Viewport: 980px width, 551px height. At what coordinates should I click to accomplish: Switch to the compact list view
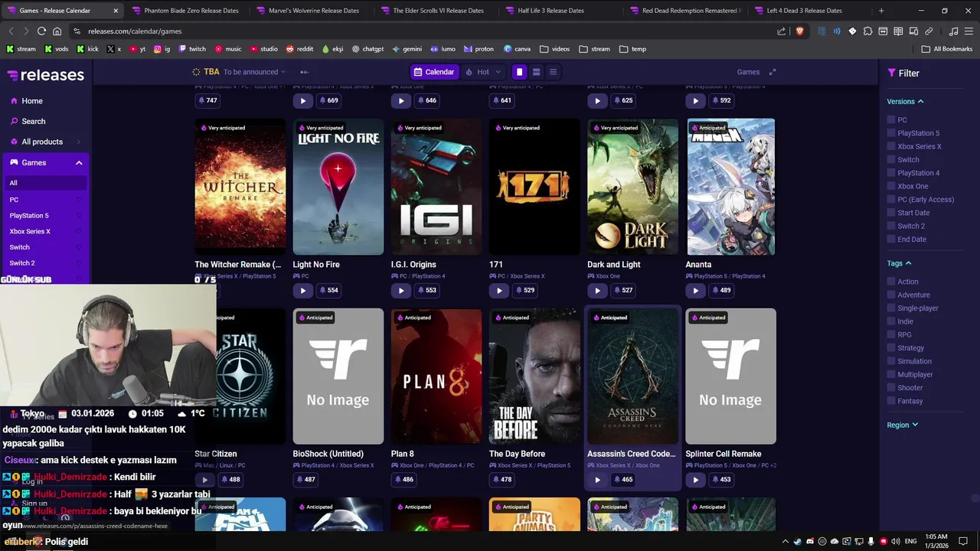coord(553,72)
